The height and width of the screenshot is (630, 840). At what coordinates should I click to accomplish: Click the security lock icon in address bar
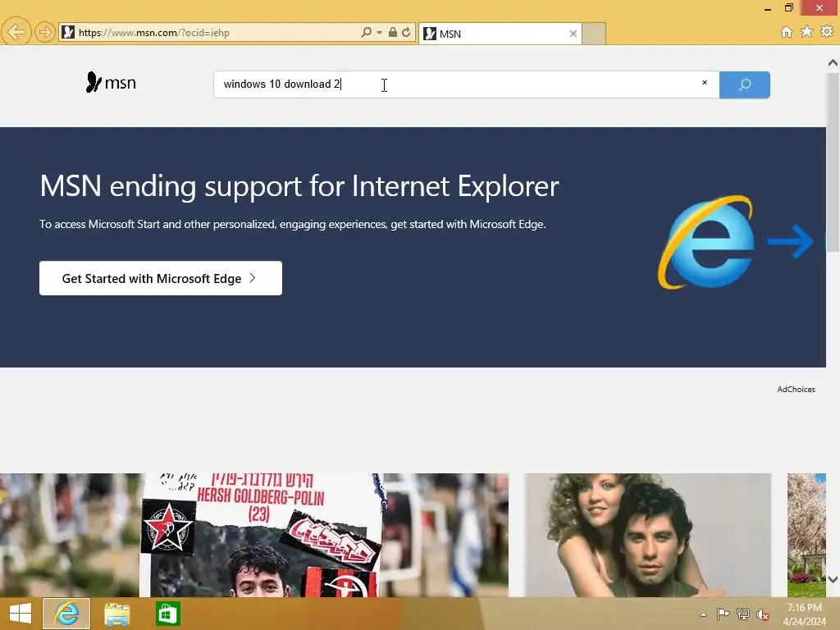tap(393, 32)
